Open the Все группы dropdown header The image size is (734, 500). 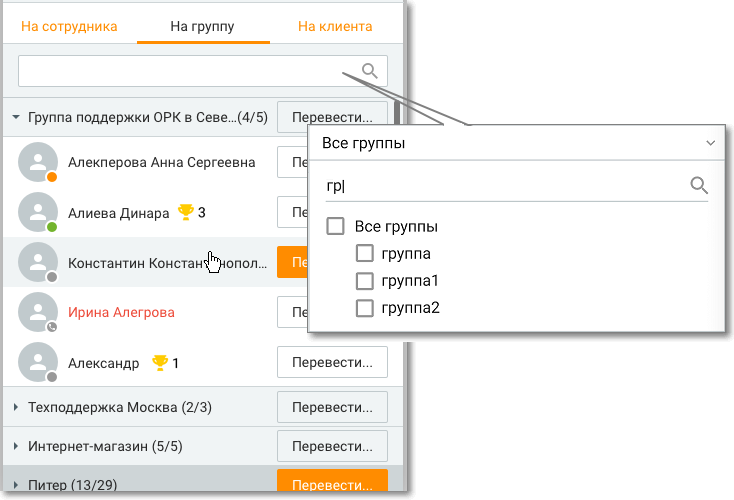[x=517, y=143]
